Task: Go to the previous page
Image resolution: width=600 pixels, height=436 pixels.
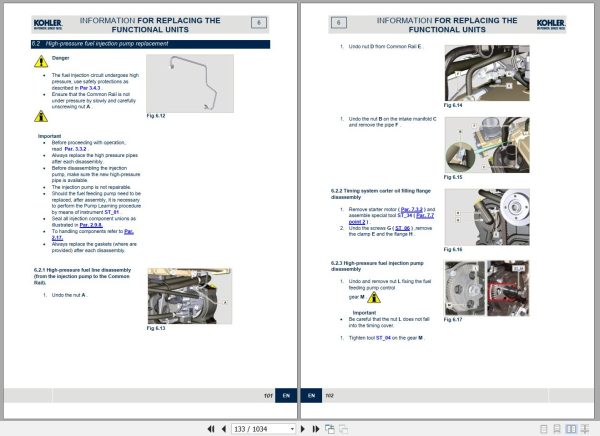Action: point(224,429)
